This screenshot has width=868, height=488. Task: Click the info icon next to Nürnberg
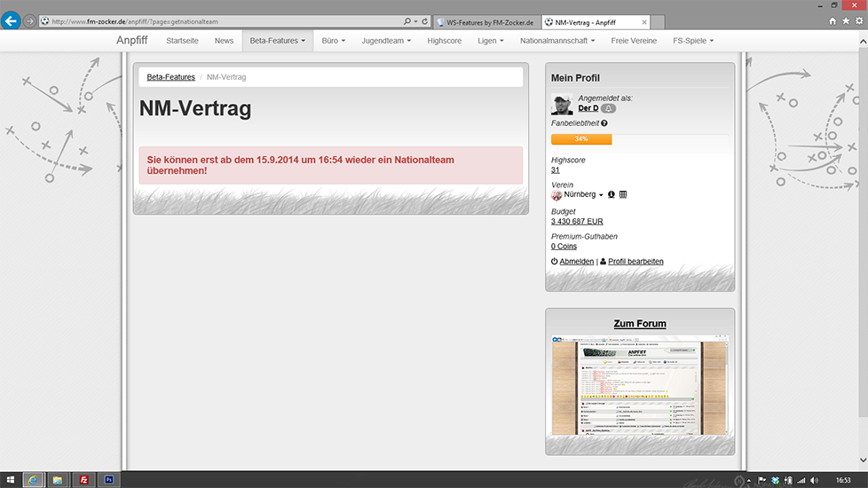[611, 194]
